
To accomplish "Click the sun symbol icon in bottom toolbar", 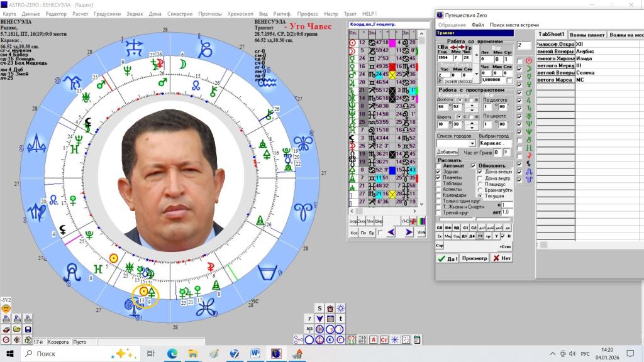I will pyautogui.click(x=340, y=307).
